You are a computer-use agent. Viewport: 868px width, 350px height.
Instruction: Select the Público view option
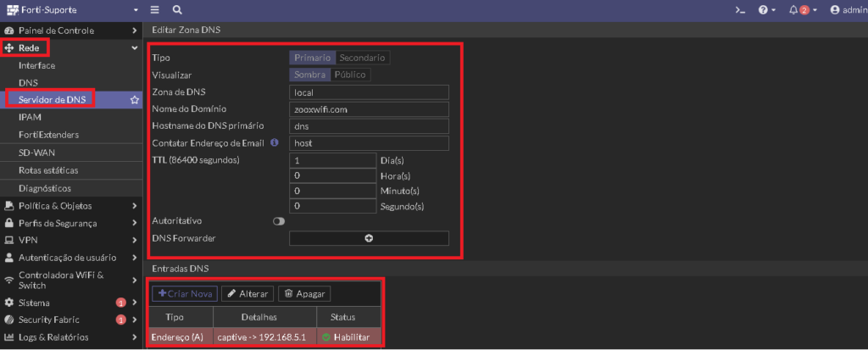350,75
